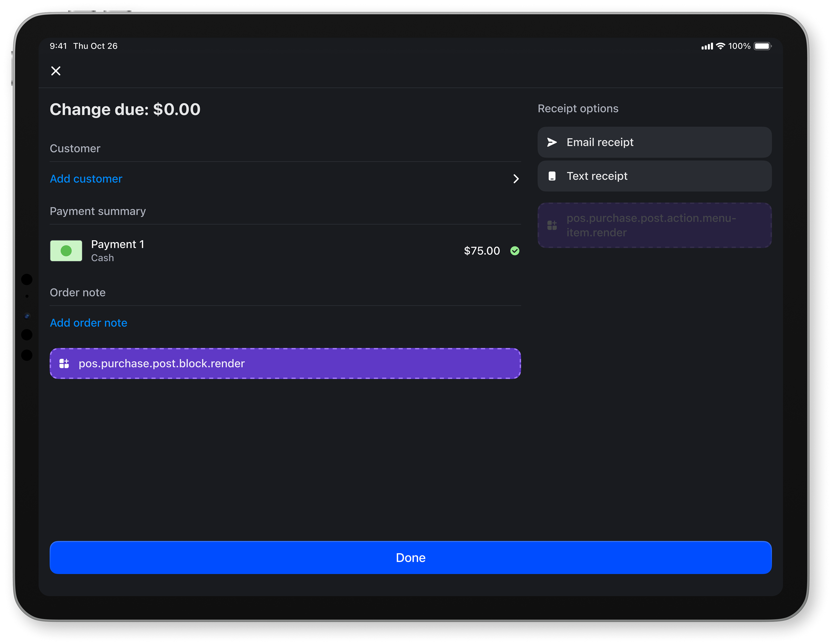Screen dimensions: 831x644
Task: Click the Change due: $0.00 heading
Action: click(x=125, y=110)
